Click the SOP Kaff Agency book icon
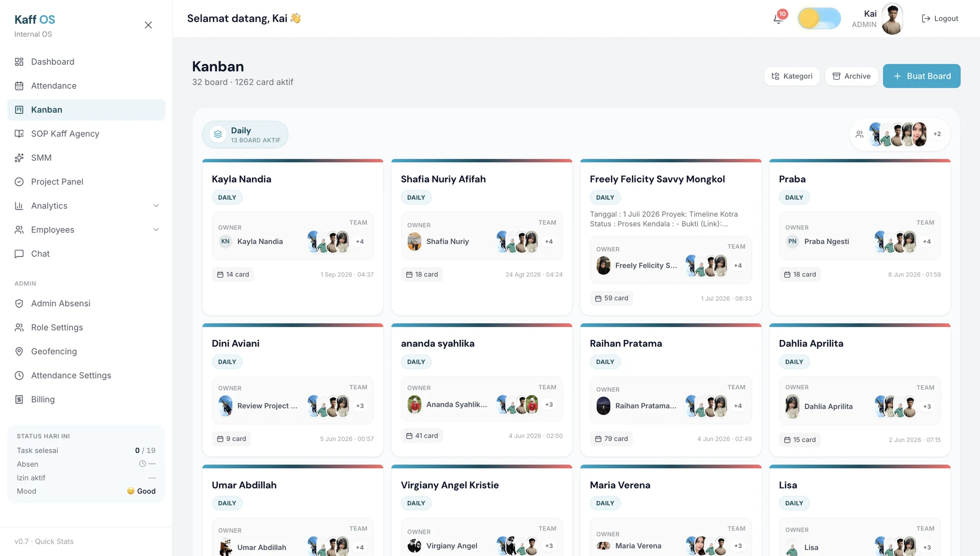The height and width of the screenshot is (556, 980). [19, 133]
